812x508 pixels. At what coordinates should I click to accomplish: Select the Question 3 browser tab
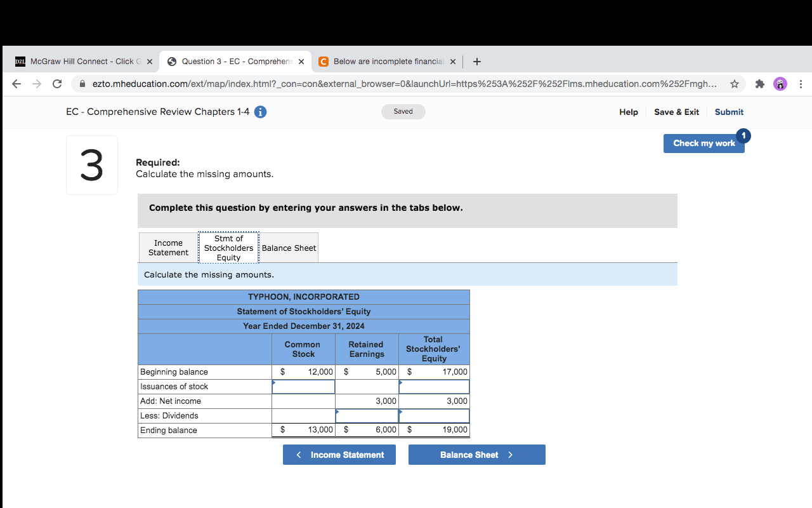point(235,62)
